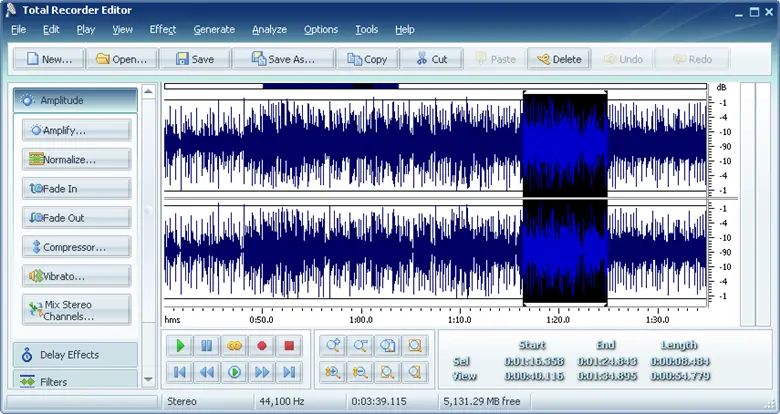Click the fast forward icon
The image size is (780, 414).
click(x=262, y=372)
